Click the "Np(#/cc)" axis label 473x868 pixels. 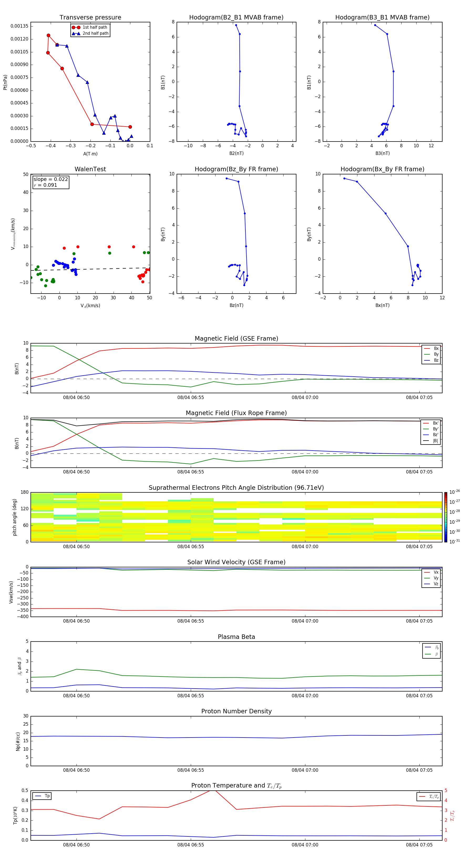(x=18, y=741)
